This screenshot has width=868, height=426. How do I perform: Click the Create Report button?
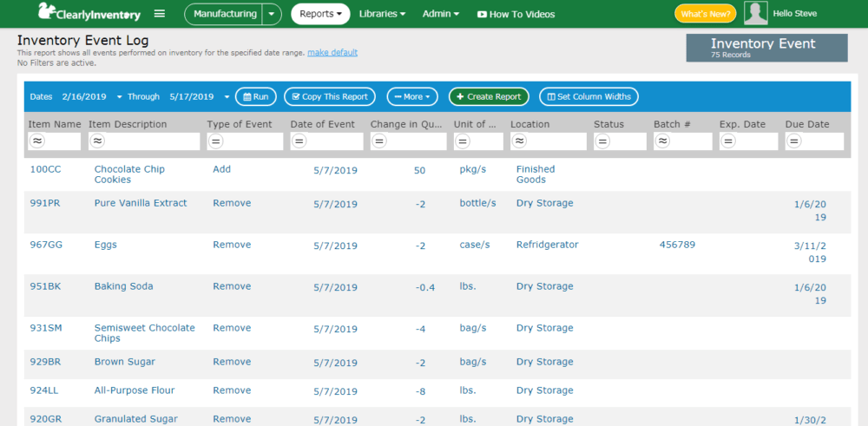tap(489, 97)
